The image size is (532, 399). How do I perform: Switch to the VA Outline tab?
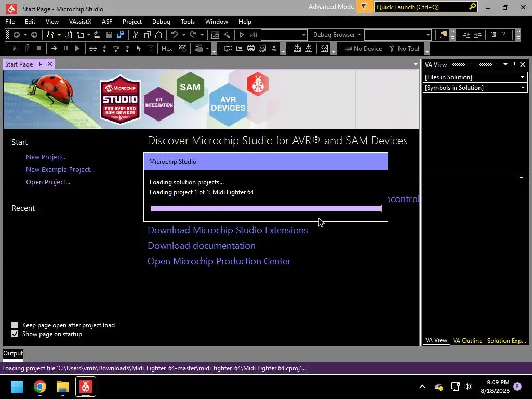point(467,341)
